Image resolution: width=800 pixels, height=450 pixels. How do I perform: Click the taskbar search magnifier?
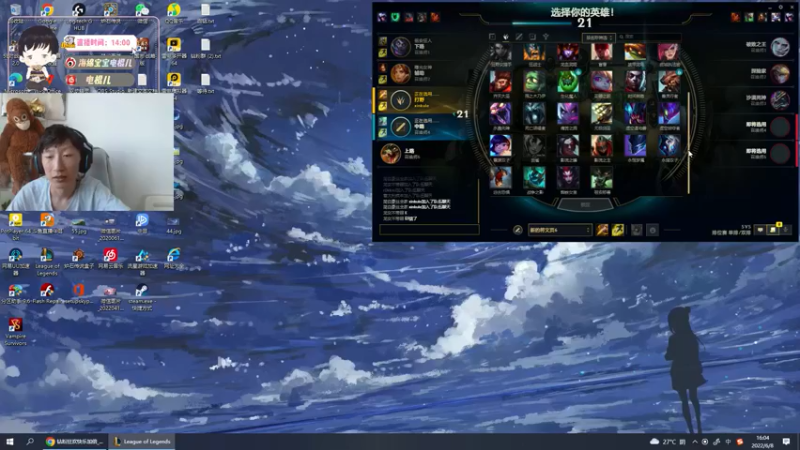coord(30,441)
